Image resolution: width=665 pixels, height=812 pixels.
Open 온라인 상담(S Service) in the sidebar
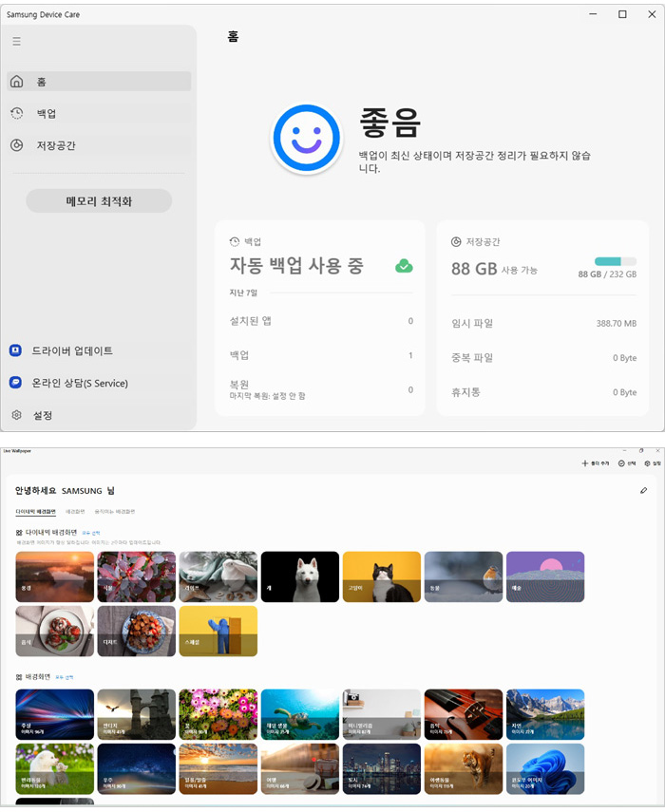tap(99, 383)
